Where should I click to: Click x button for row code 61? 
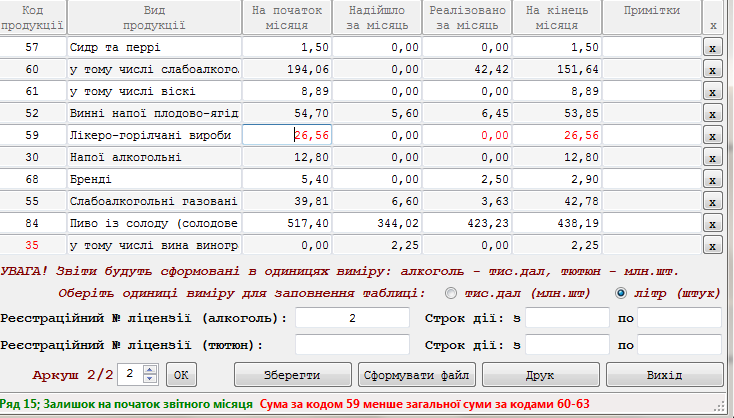[x=712, y=92]
